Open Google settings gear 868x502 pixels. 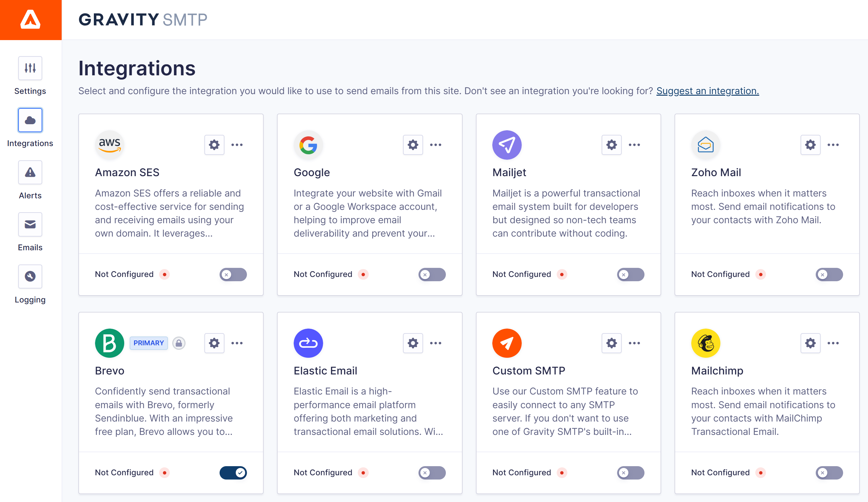coord(413,145)
